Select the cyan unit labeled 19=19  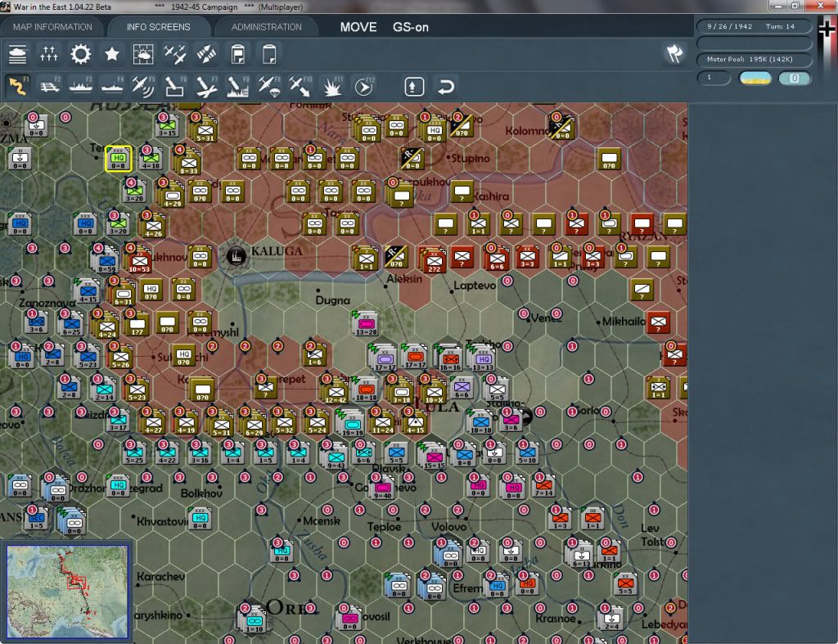(352, 425)
